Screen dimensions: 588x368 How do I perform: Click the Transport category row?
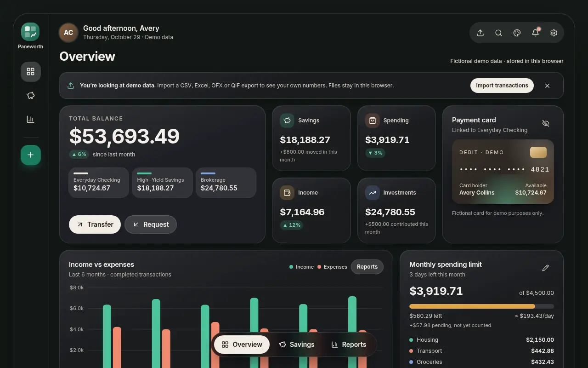pyautogui.click(x=481, y=351)
